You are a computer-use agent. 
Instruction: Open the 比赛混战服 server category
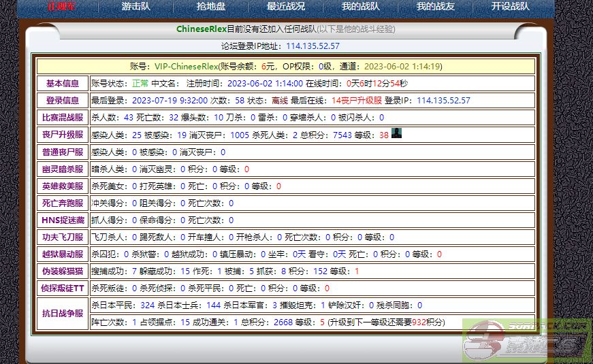tap(63, 117)
